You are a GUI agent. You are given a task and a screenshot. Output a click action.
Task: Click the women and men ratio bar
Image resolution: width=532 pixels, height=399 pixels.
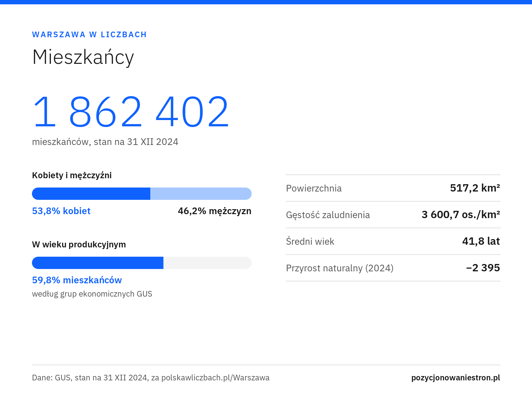(x=142, y=194)
